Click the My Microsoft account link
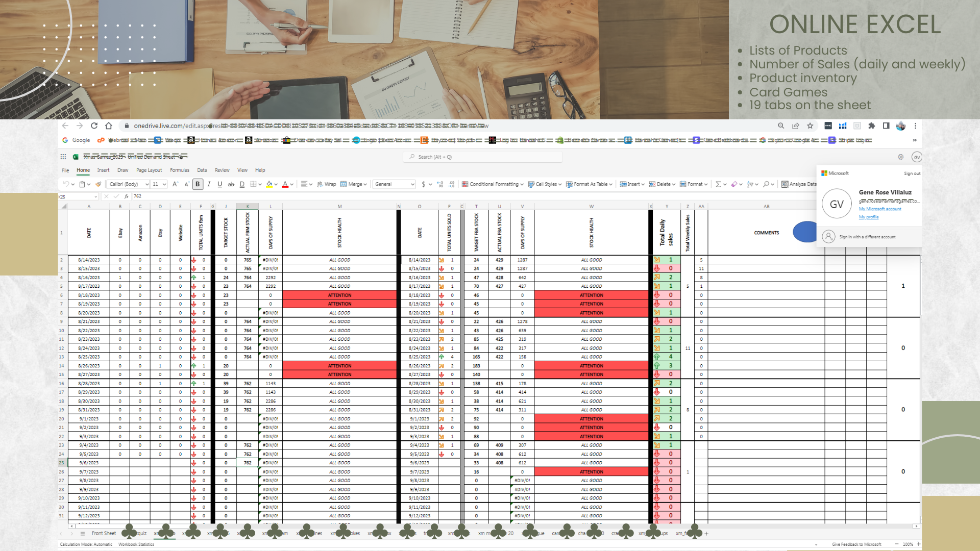980x551 pixels. click(x=880, y=209)
